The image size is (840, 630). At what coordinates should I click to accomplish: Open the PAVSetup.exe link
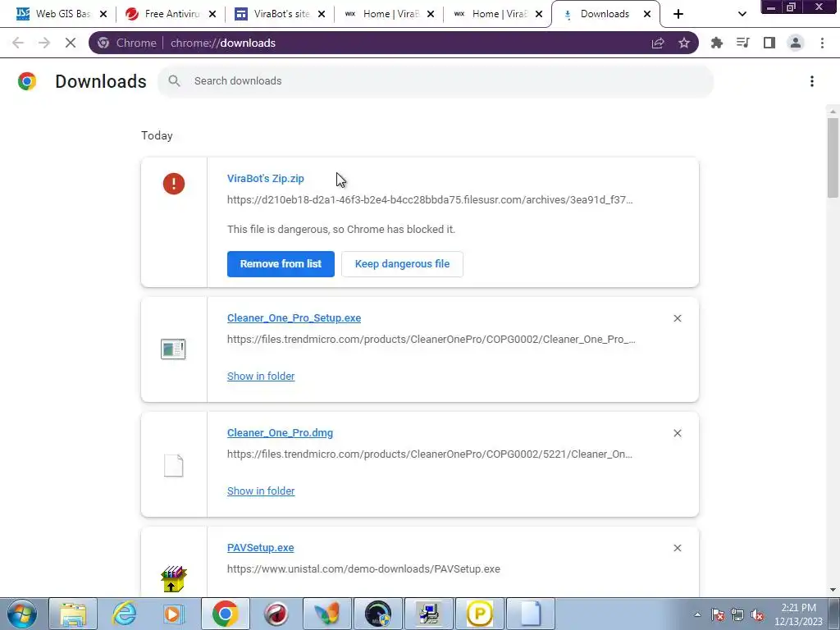click(260, 547)
